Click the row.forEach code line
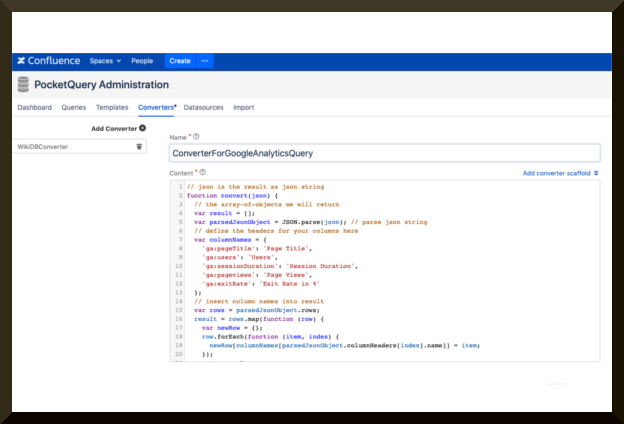The image size is (624, 424). [x=270, y=336]
